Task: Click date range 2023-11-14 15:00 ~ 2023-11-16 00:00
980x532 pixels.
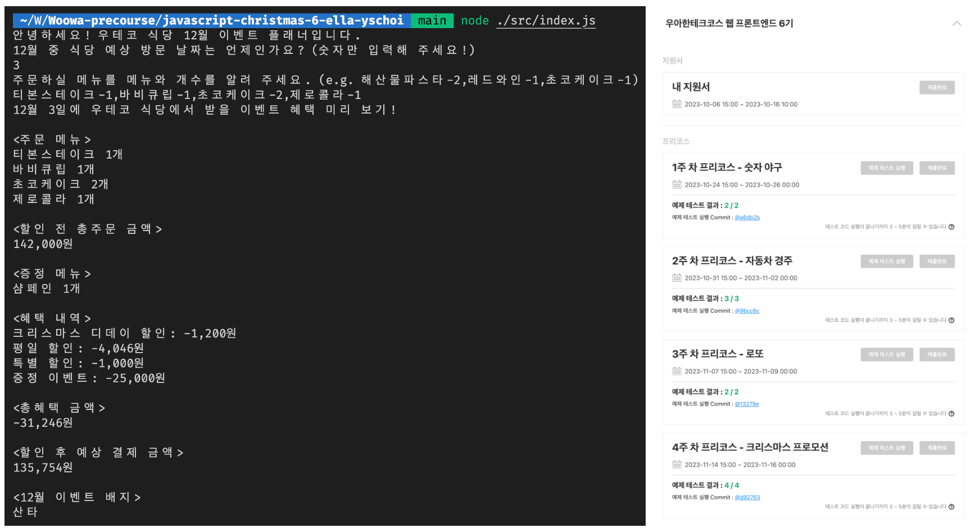Action: [x=740, y=465]
